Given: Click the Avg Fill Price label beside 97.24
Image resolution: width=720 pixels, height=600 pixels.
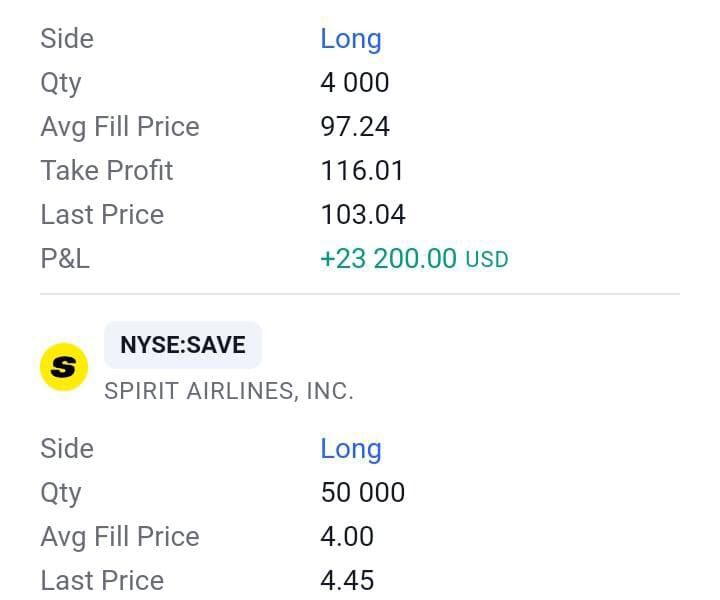Looking at the screenshot, I should (x=120, y=127).
